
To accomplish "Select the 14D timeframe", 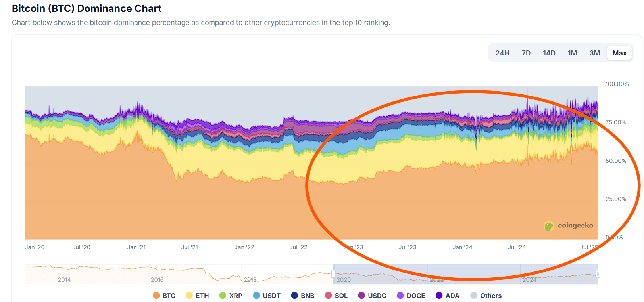I will 549,52.
